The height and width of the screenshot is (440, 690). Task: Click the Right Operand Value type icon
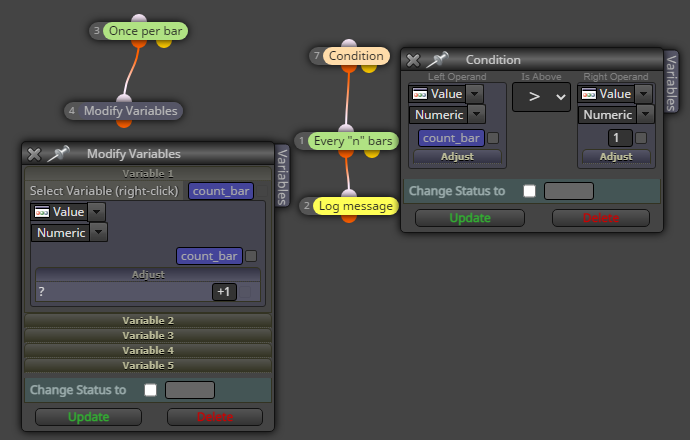coord(589,94)
